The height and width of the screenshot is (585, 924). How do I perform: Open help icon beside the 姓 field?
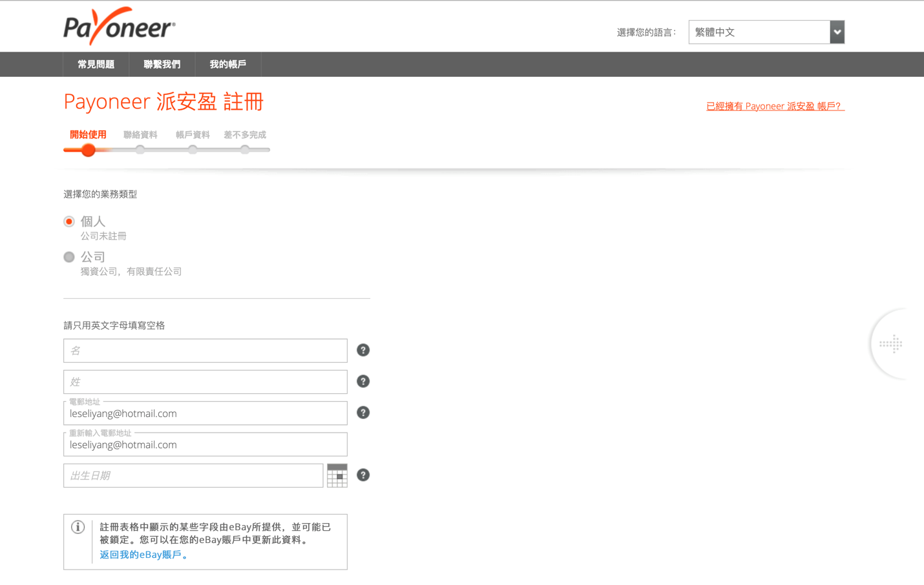click(363, 382)
